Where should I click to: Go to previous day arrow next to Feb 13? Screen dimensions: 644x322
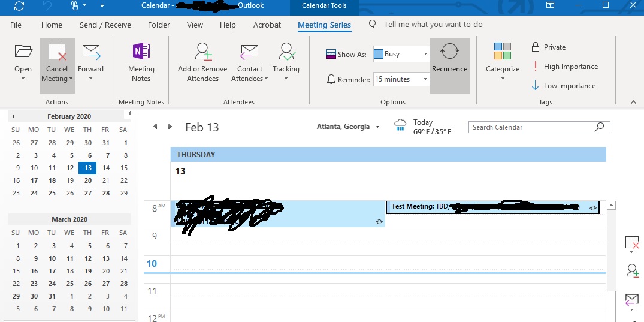click(155, 127)
